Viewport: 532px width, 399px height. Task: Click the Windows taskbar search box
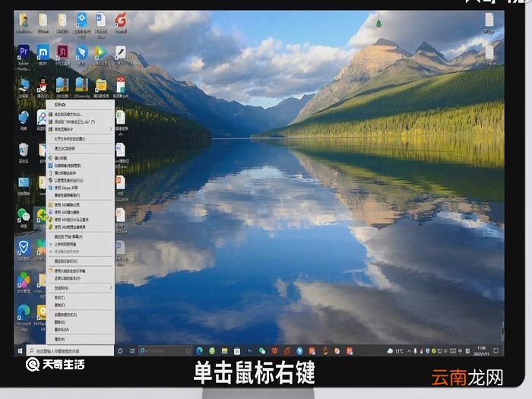pyautogui.click(x=70, y=351)
